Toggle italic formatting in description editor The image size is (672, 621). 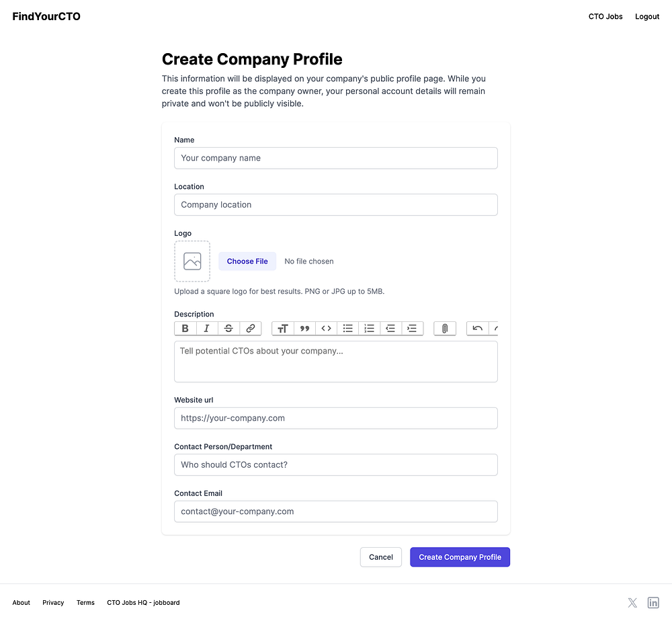tap(206, 329)
